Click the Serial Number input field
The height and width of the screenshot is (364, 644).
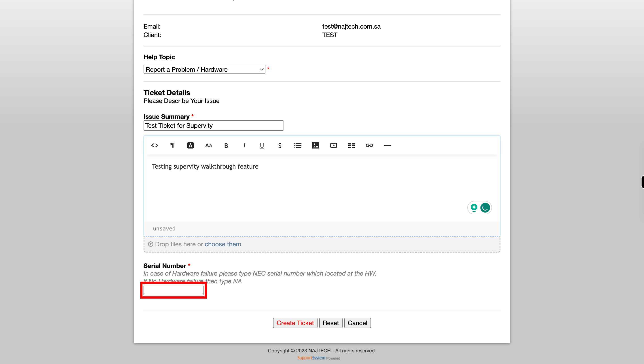[173, 290]
